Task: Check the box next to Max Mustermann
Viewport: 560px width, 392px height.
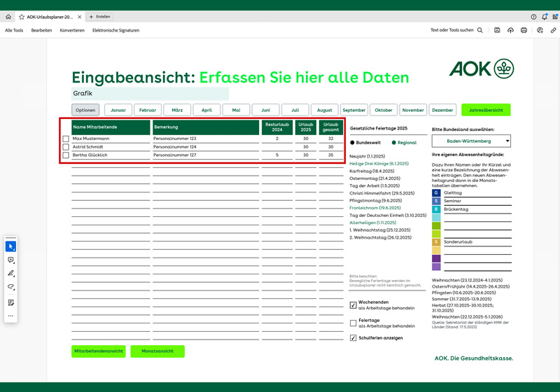Action: [x=66, y=139]
